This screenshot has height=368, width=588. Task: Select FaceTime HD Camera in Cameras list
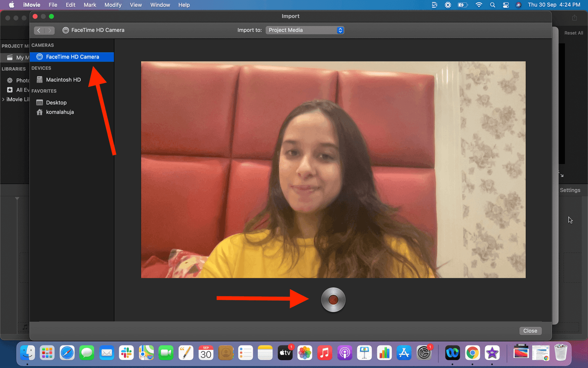coord(72,57)
